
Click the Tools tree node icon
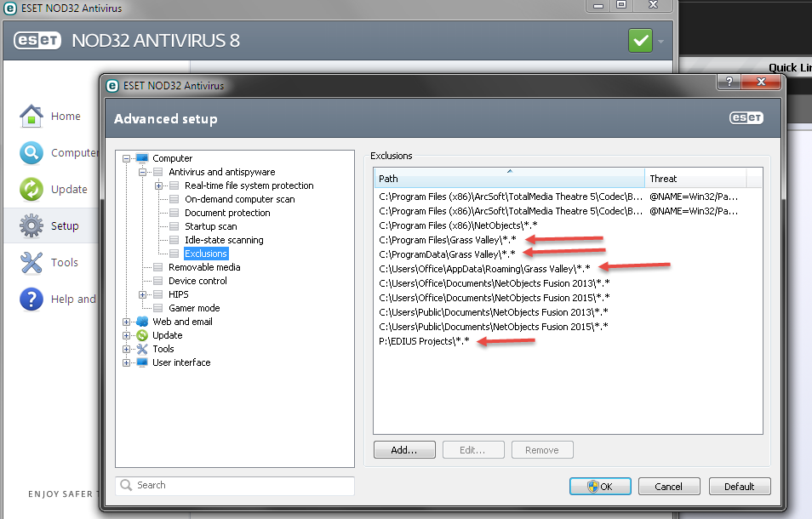pyautogui.click(x=142, y=349)
